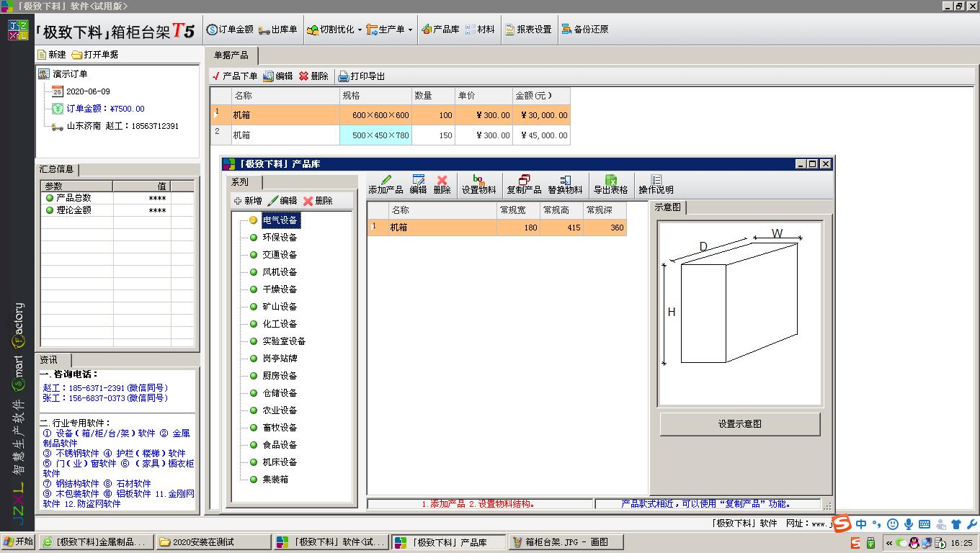980x553 pixels.
Task: Open 订单金额 from main toolbar
Action: click(x=229, y=30)
